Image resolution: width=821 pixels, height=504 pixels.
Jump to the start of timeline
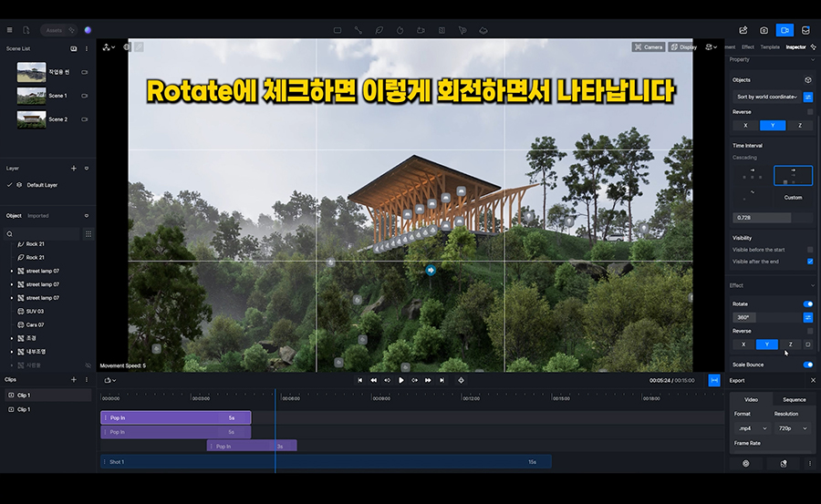tap(359, 380)
